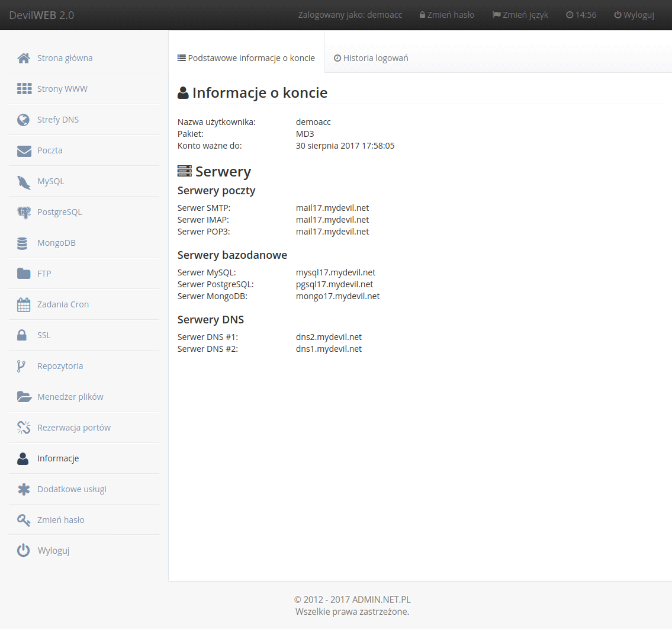Go to Rezerwacja portów in sidebar

coord(73,428)
